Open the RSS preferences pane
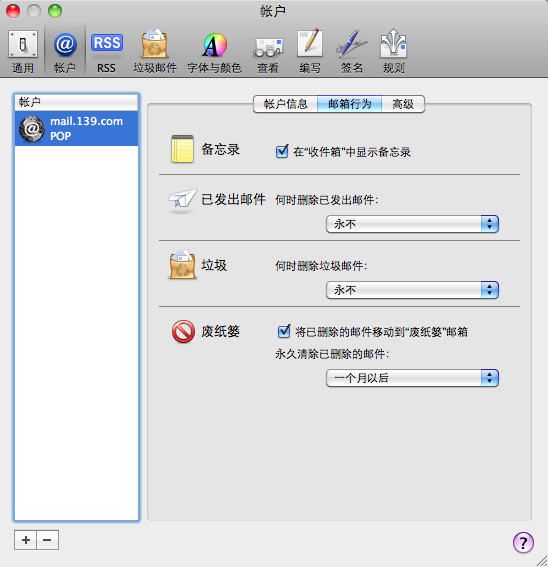Image resolution: width=548 pixels, height=567 pixels. tap(106, 51)
